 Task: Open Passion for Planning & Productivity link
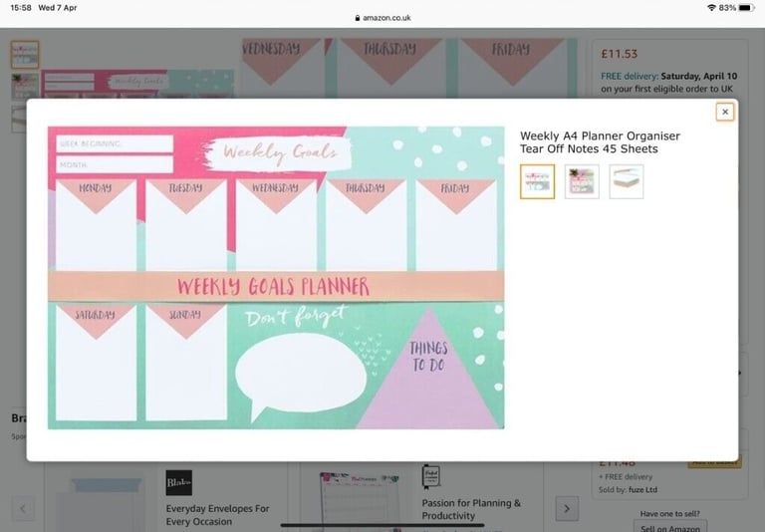coord(471,509)
